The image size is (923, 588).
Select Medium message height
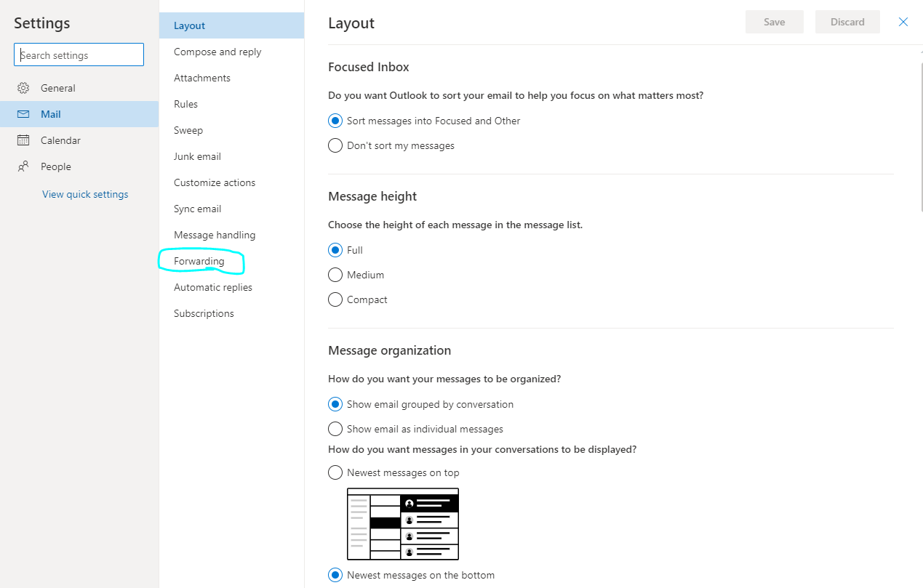335,275
